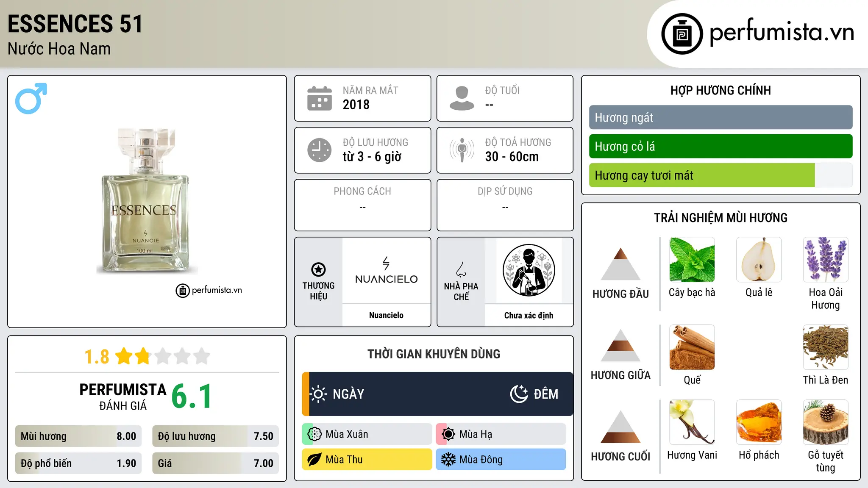This screenshot has height=488, width=868.
Task: Click the Mùa Hạ season bar
Action: (501, 434)
